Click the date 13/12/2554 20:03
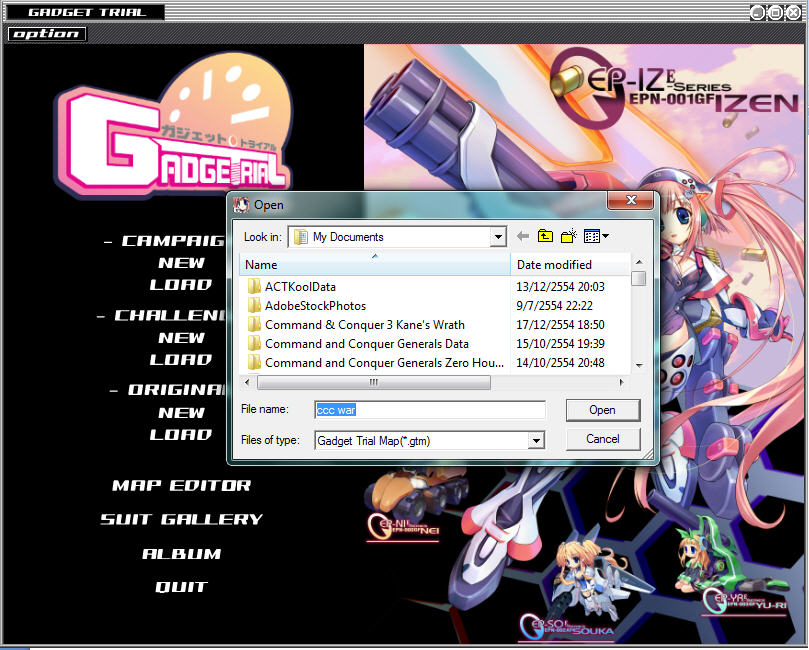Image resolution: width=809 pixels, height=650 pixels. tap(560, 287)
